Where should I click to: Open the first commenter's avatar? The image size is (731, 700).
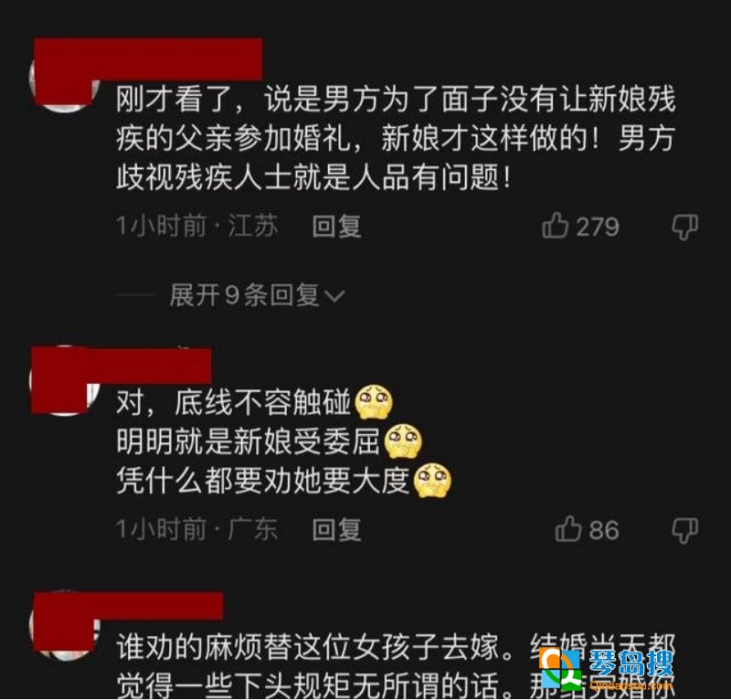point(64,80)
